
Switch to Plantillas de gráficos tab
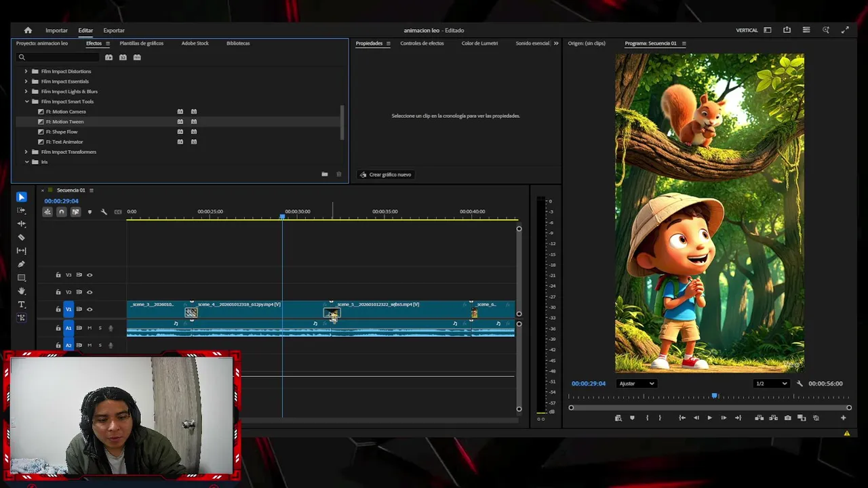[x=141, y=43]
